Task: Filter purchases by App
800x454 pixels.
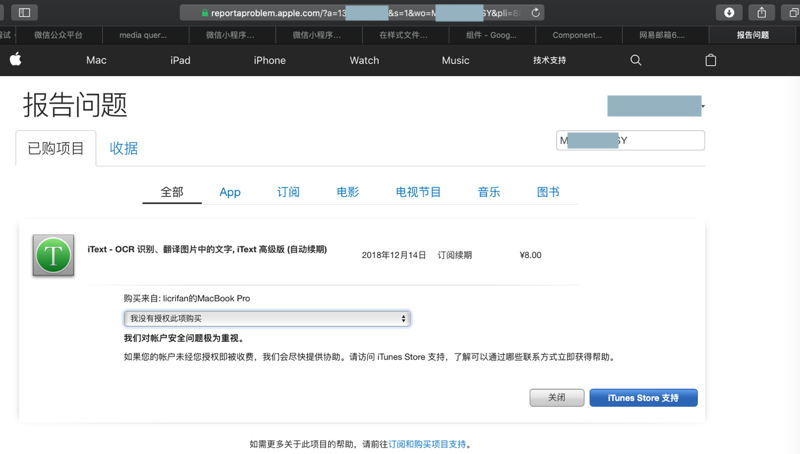Action: (230, 192)
